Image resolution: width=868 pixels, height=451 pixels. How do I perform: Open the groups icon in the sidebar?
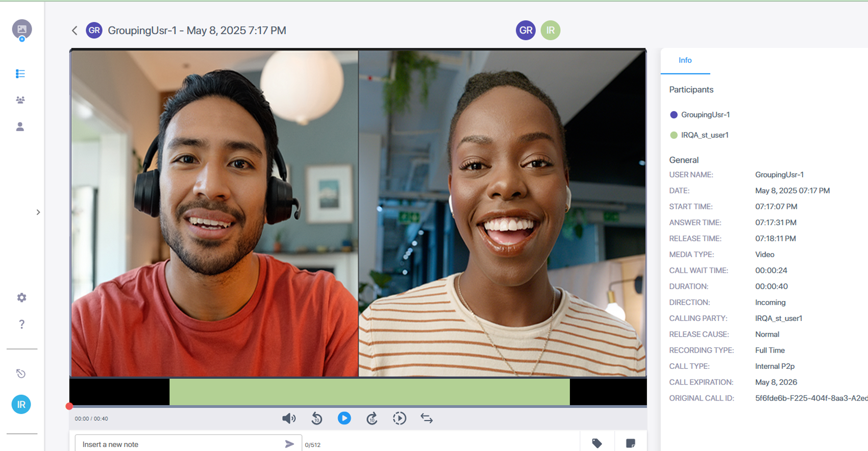(x=20, y=100)
